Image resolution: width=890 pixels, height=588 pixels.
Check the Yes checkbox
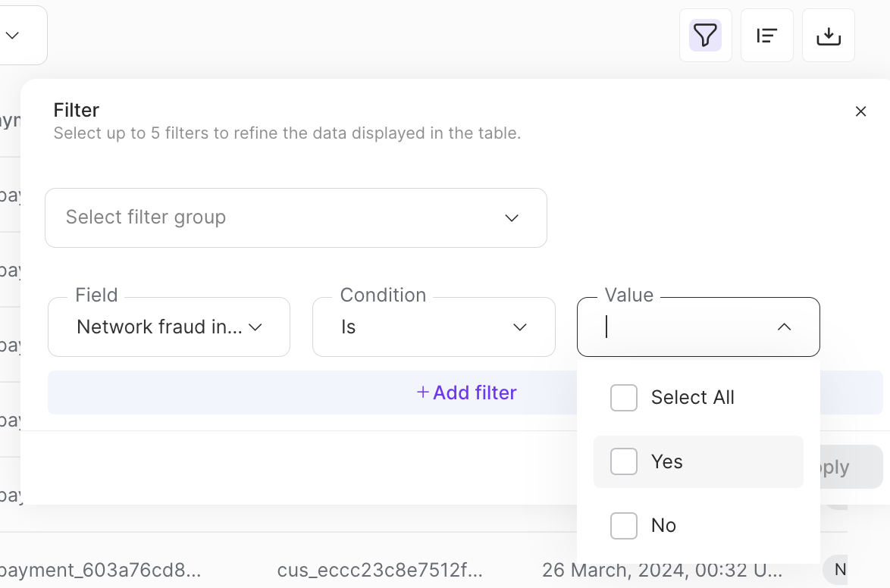(x=623, y=461)
